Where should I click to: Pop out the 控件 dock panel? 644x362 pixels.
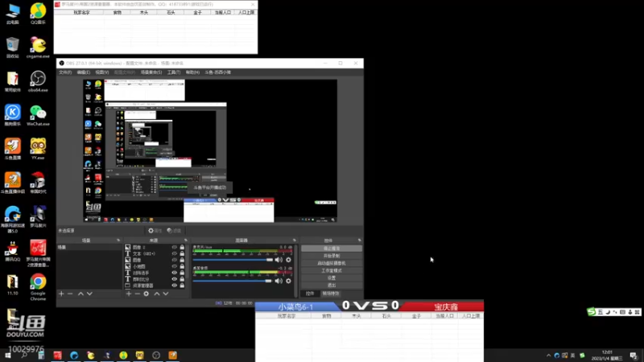pos(359,241)
